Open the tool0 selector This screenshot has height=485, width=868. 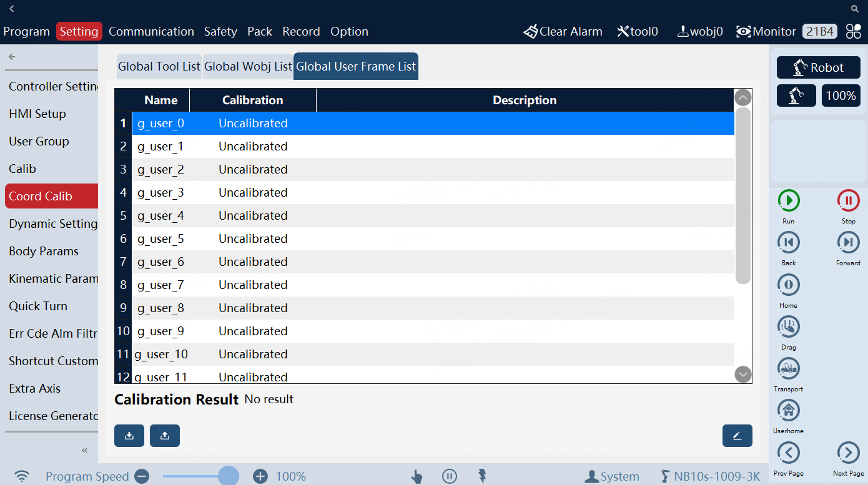[637, 31]
